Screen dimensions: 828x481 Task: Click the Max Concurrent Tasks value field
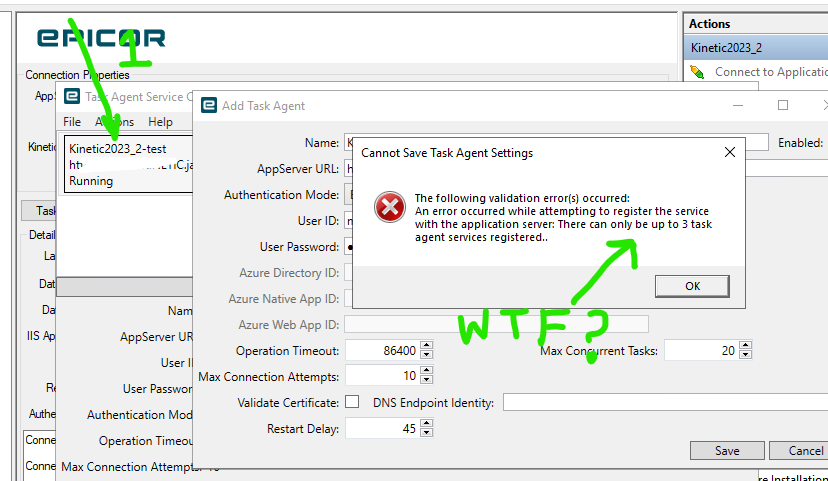click(702, 350)
